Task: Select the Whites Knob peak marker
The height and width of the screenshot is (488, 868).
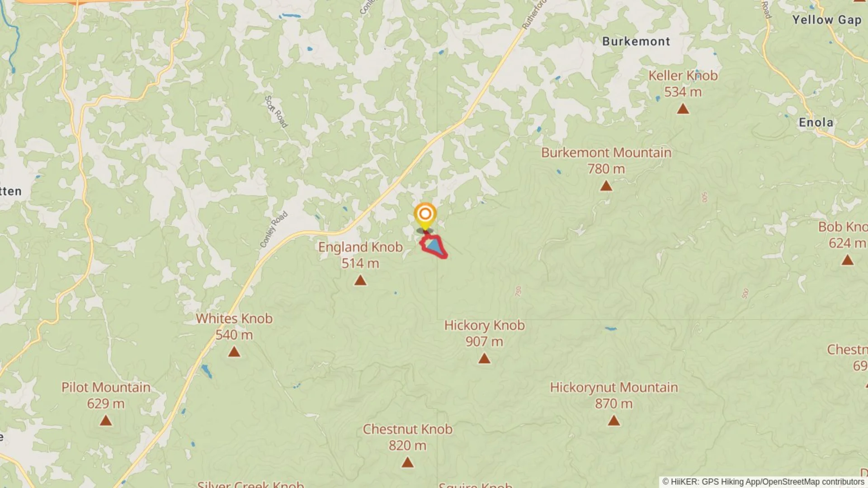Action: tap(234, 352)
